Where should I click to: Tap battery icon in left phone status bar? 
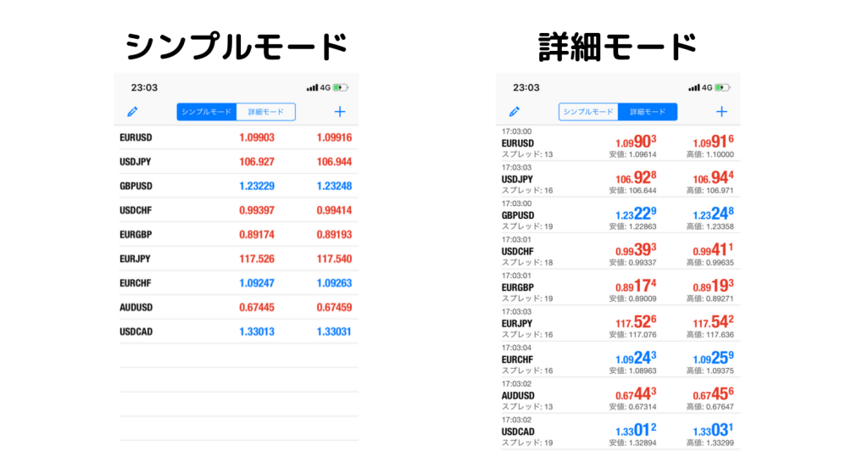click(341, 87)
